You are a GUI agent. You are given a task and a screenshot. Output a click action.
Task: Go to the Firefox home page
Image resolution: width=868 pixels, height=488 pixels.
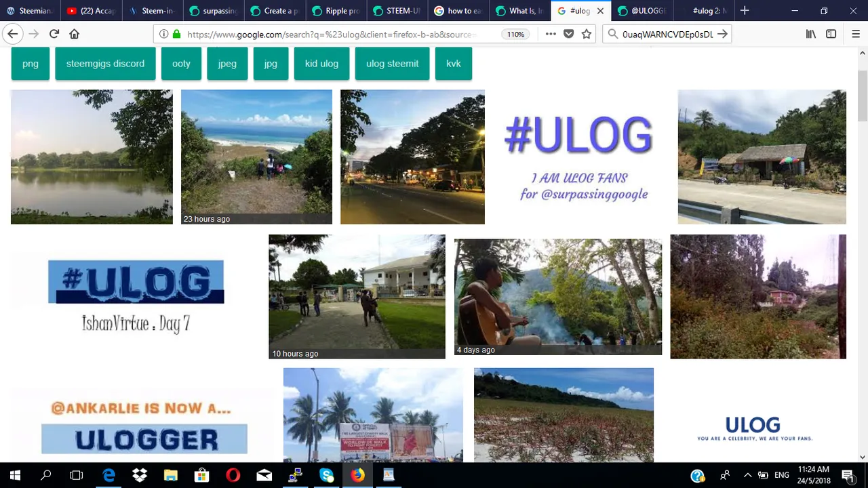75,34
